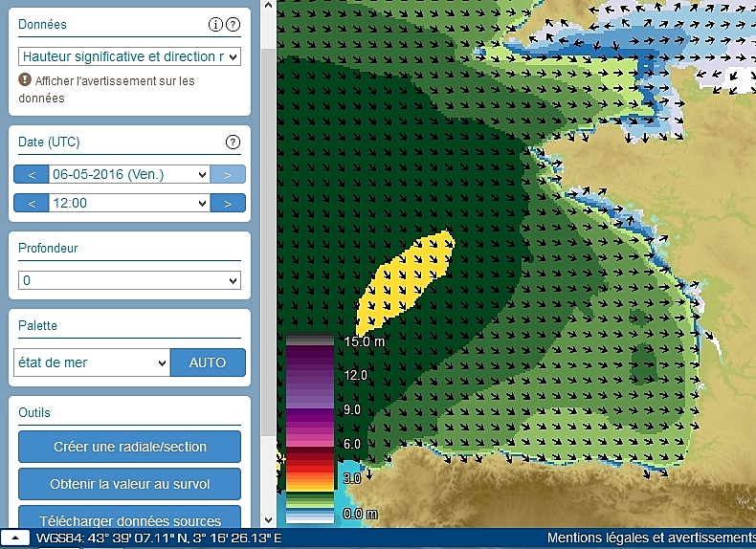Open the état de mer palette dropdown
This screenshot has height=549, width=756.
click(x=92, y=362)
